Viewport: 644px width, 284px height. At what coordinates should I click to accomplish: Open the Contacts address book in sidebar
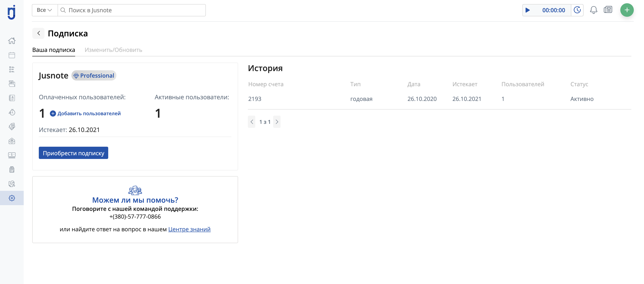[12, 98]
